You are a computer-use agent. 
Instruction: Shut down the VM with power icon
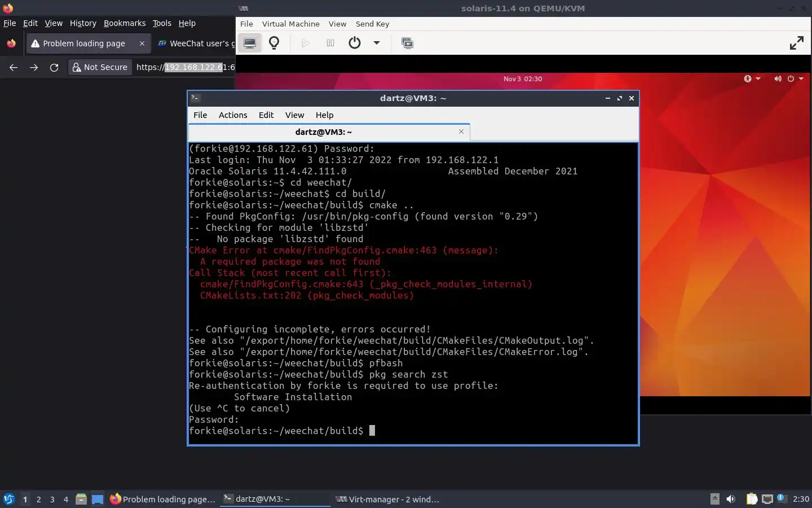[x=354, y=43]
